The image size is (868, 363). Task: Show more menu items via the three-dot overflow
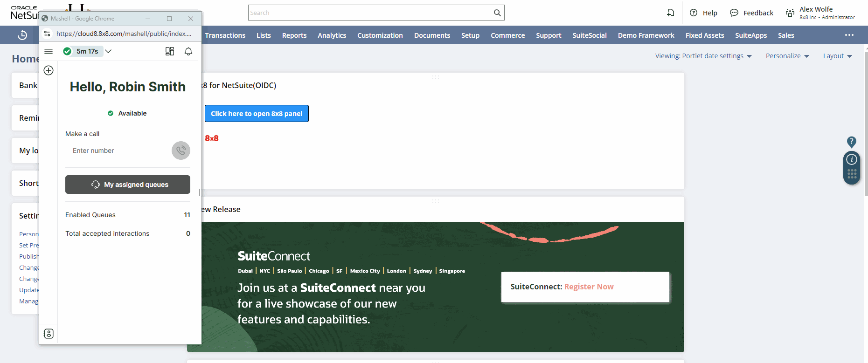849,35
